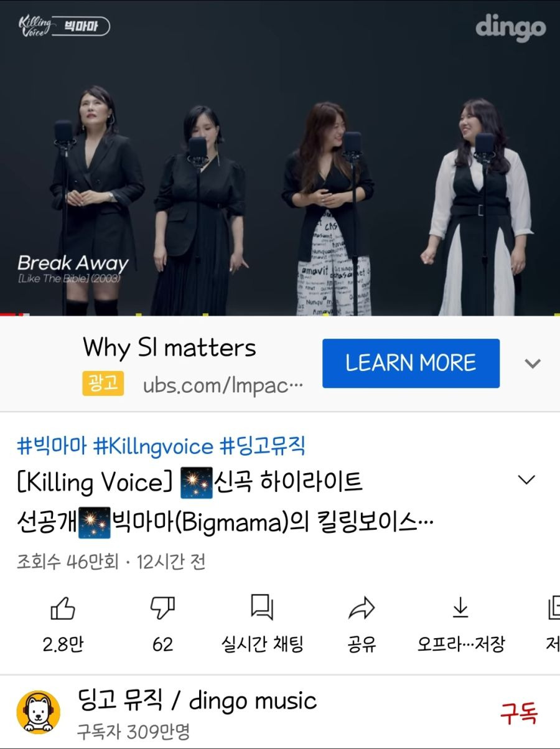
Task: Open the #Killngvoice hashtag link
Action: pyautogui.click(x=153, y=446)
